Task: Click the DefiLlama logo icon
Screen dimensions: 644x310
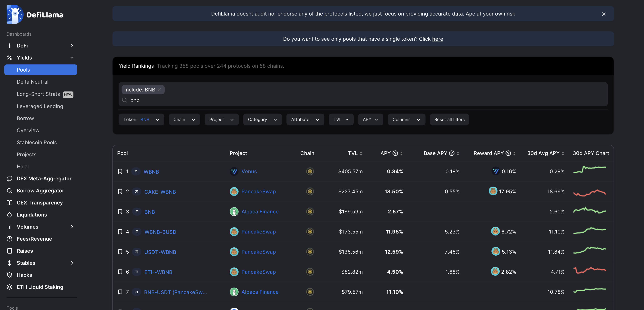Action: tap(15, 15)
